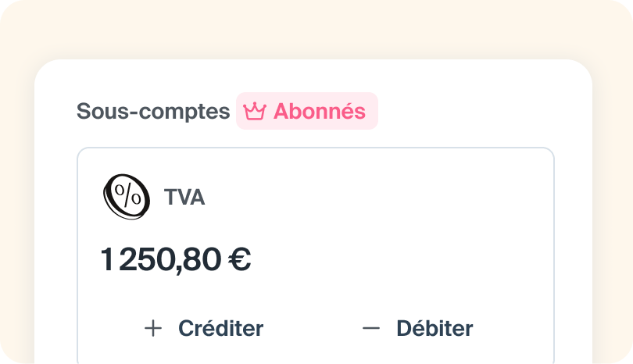Click the 1 250,80 € balance amount
The width and height of the screenshot is (633, 364).
pyautogui.click(x=175, y=260)
